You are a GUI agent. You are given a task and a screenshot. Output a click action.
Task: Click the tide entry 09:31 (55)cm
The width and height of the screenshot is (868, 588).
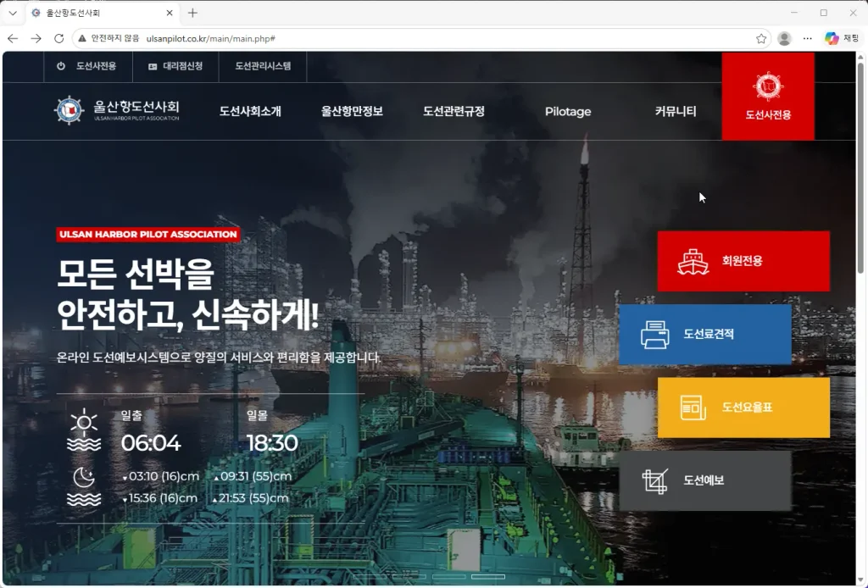[x=253, y=476]
